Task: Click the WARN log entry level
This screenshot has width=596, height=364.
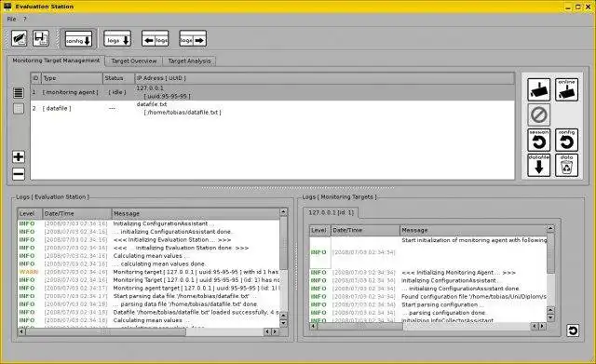Action: click(x=29, y=272)
